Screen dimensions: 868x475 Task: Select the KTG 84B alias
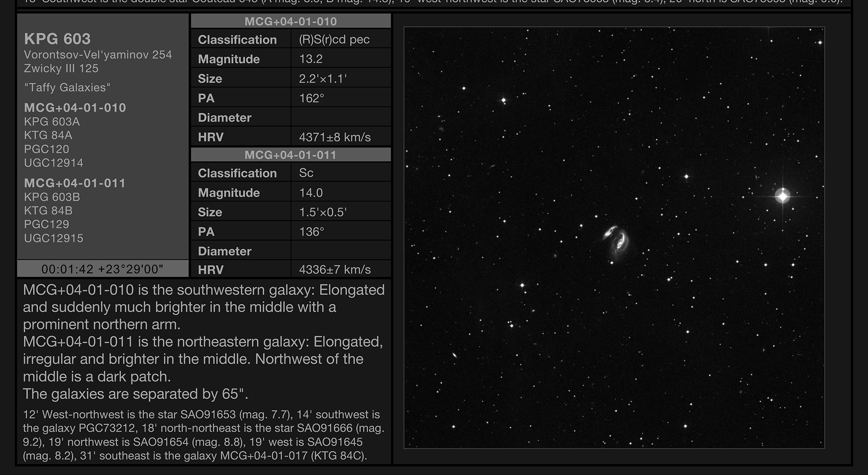point(48,211)
